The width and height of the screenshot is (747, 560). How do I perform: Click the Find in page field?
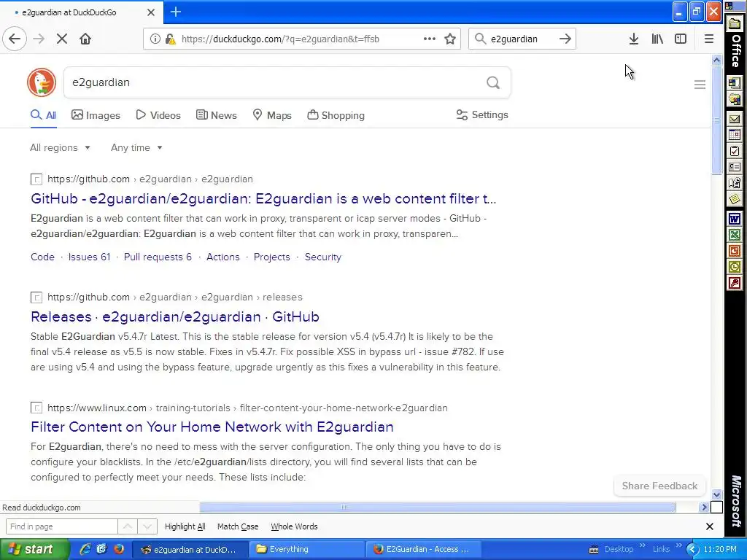61,526
